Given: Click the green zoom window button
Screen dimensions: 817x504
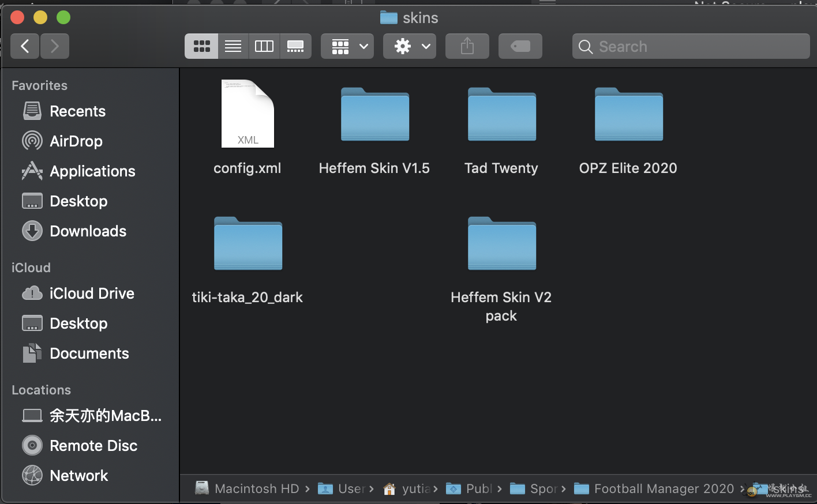Looking at the screenshot, I should [x=63, y=17].
